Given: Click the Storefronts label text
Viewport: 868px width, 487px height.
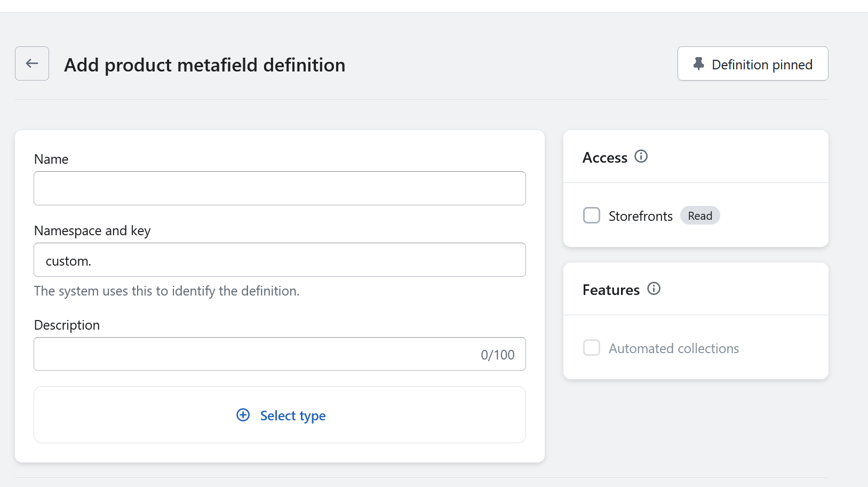Looking at the screenshot, I should (640, 216).
